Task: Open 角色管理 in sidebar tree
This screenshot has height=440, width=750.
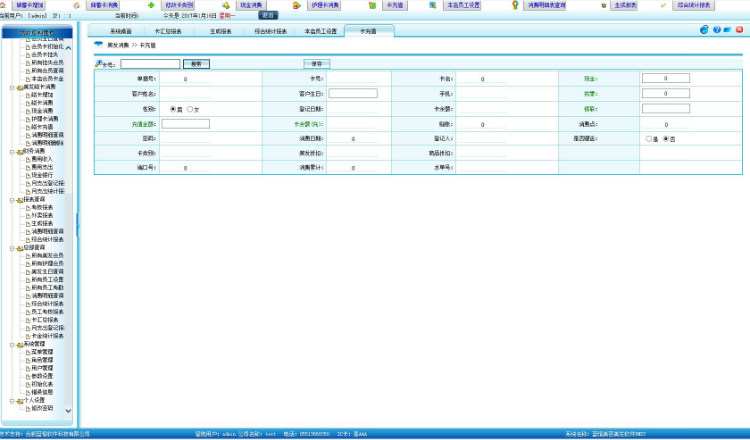Action: (x=42, y=360)
